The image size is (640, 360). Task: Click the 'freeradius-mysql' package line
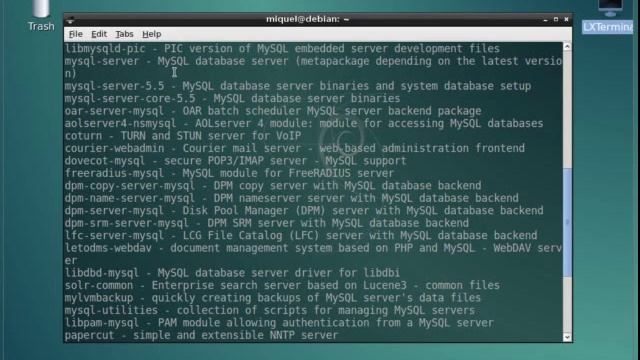click(x=229, y=173)
